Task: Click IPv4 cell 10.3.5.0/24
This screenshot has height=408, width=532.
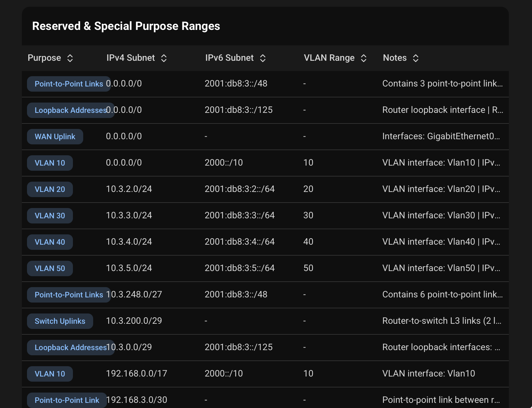Action: [x=129, y=268]
